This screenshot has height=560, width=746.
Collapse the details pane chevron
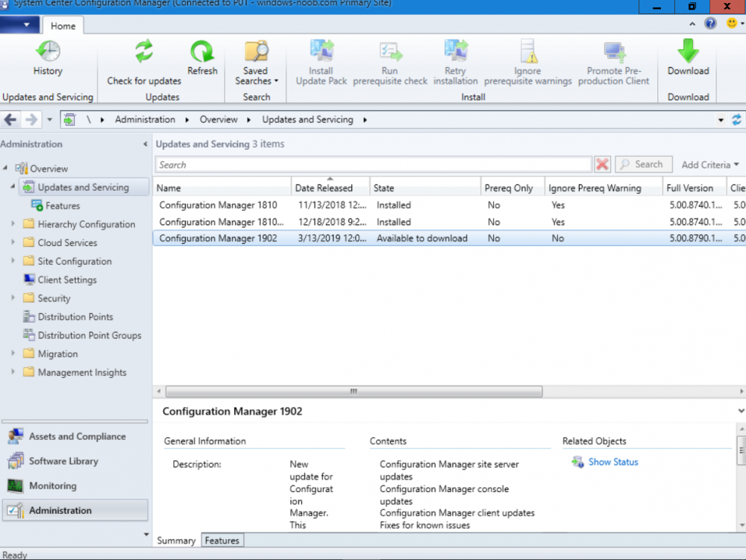coord(741,411)
